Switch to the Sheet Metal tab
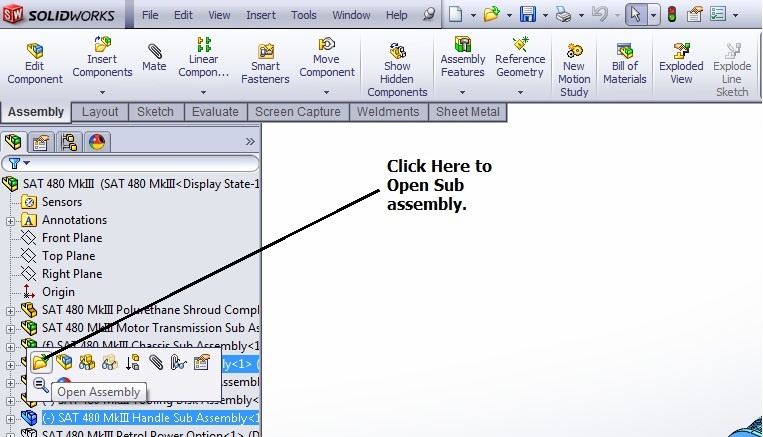Viewport: 763px width, 437px height. point(468,112)
